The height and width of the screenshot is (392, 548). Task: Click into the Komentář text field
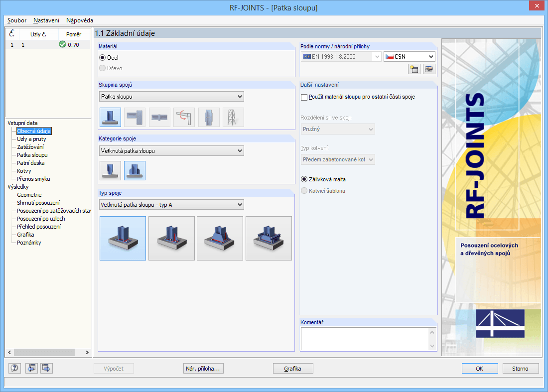365,339
